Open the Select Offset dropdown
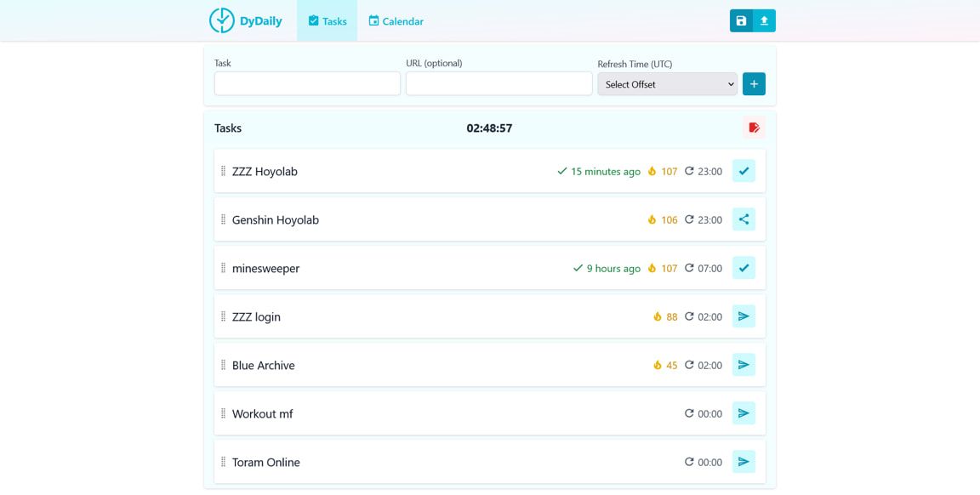980x495 pixels. click(667, 84)
